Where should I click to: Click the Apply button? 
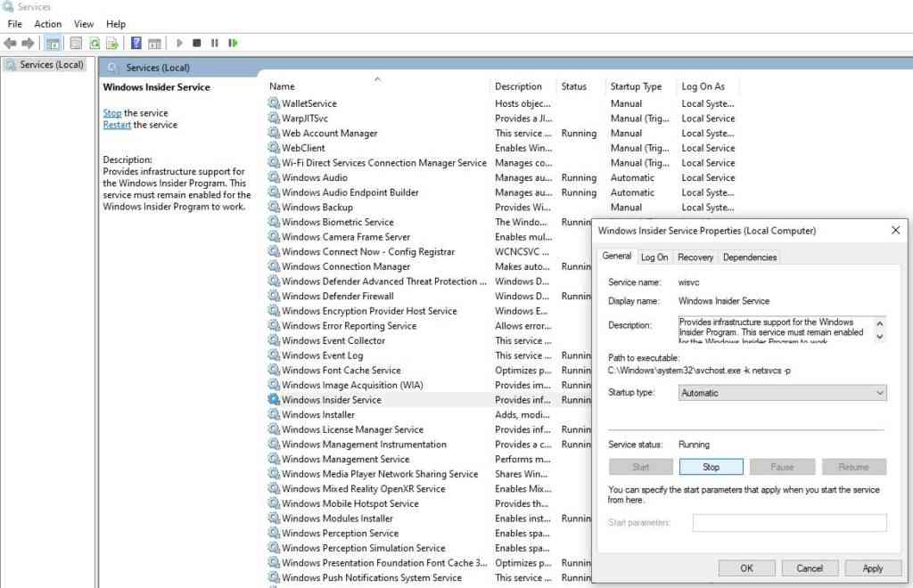point(872,568)
